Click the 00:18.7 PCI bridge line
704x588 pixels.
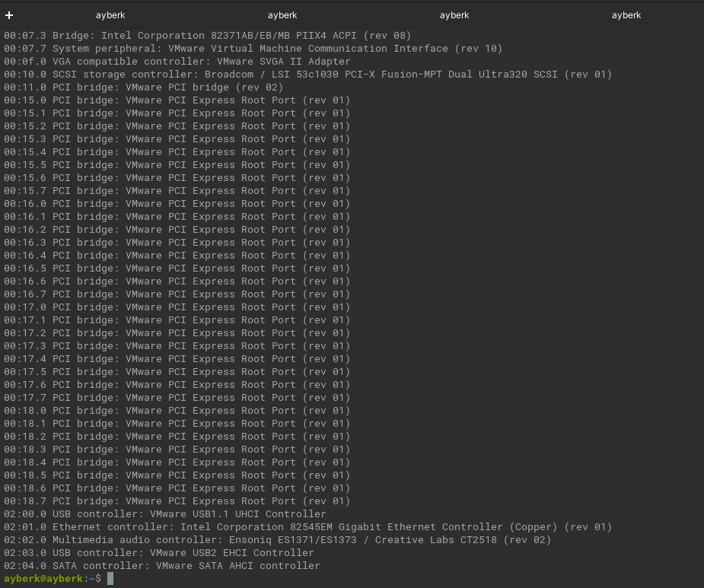(177, 501)
